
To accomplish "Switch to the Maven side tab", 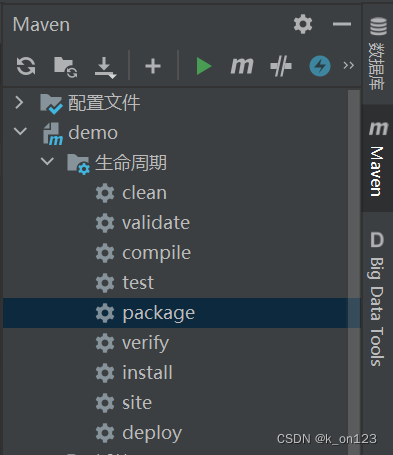I will [x=378, y=158].
